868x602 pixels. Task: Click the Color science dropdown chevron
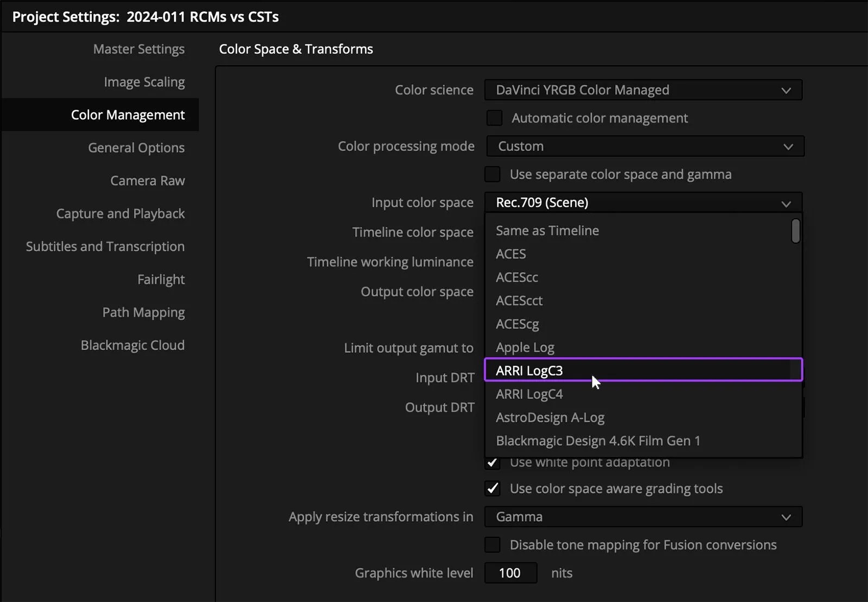[786, 91]
